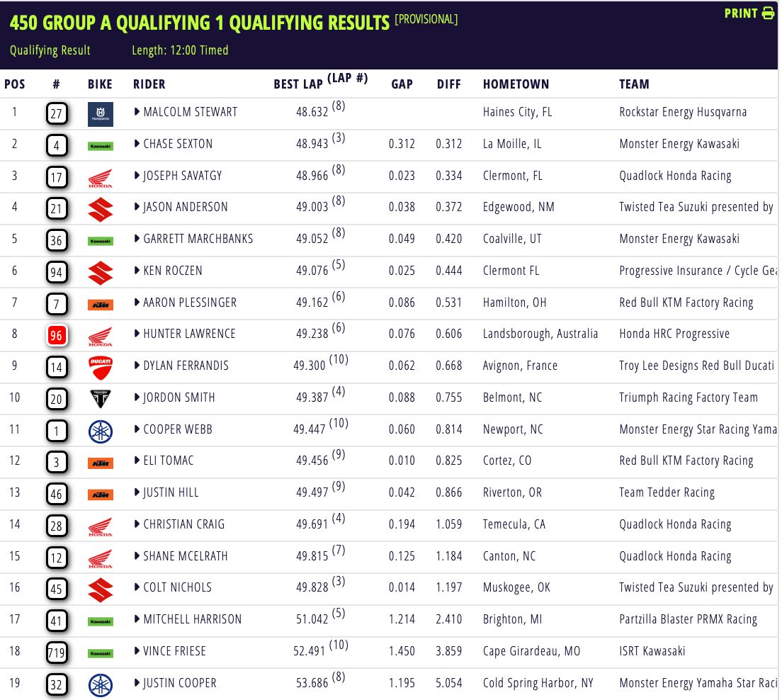Click number plate 719 for Vince Friese
Screen dimensions: 782x700
[x=56, y=653]
